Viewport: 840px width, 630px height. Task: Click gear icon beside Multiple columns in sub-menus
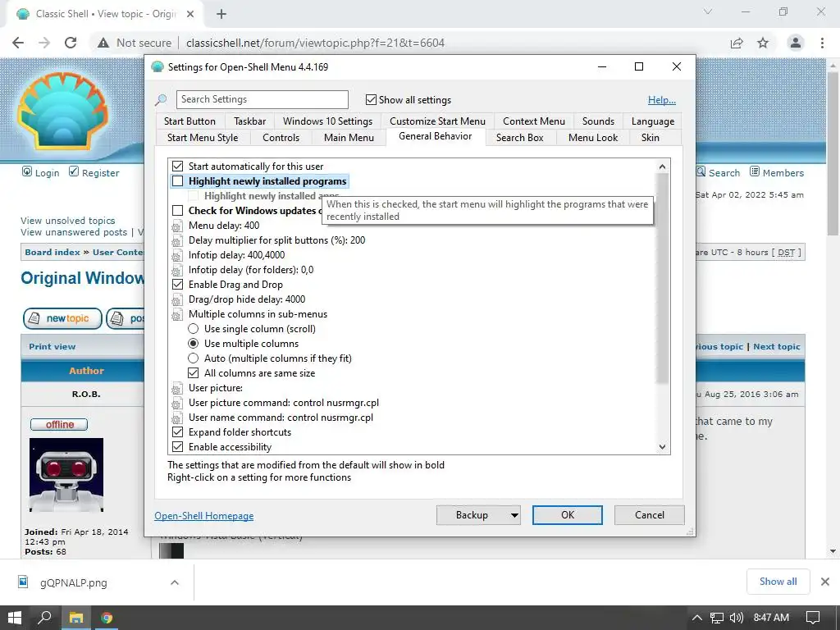click(177, 314)
